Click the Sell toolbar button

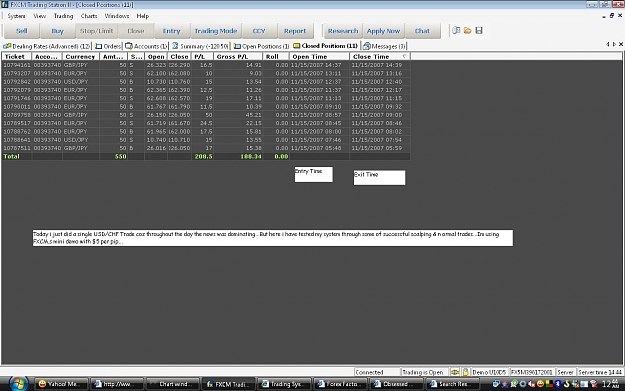[x=22, y=31]
